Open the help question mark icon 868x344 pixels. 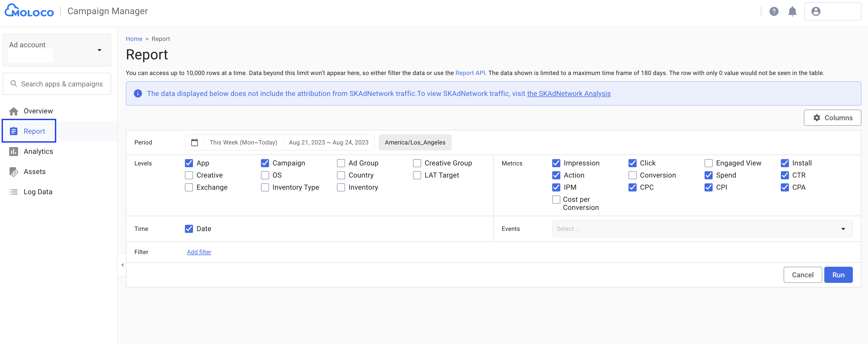[774, 11]
